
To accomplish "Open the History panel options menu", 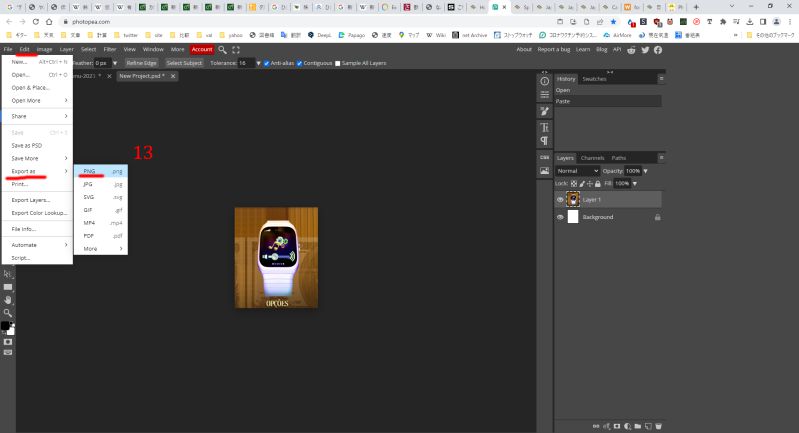I will point(661,79).
